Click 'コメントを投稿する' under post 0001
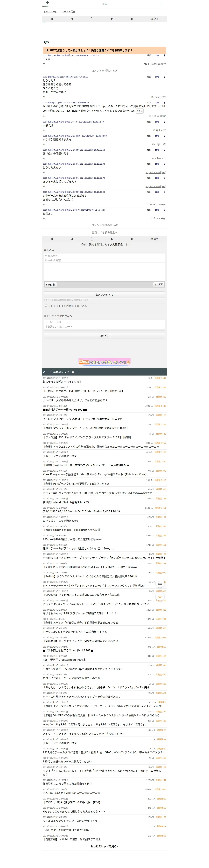This screenshot has height=868, width=209. [104, 71]
